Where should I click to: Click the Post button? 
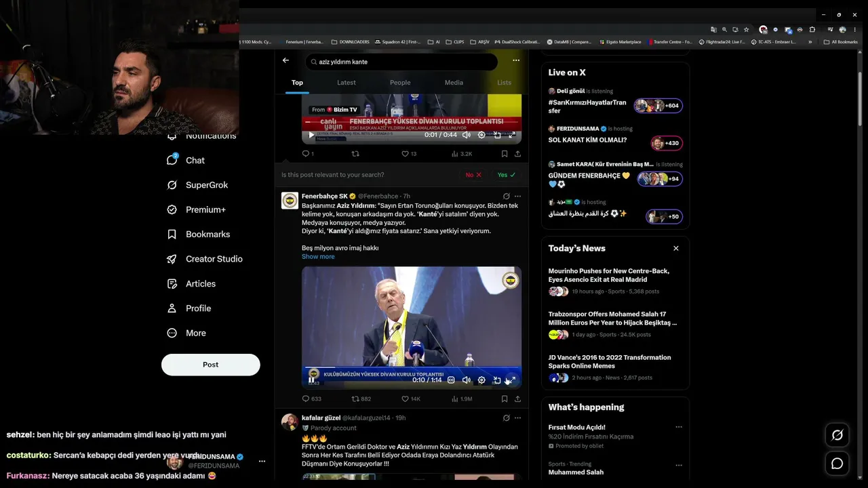pyautogui.click(x=211, y=365)
